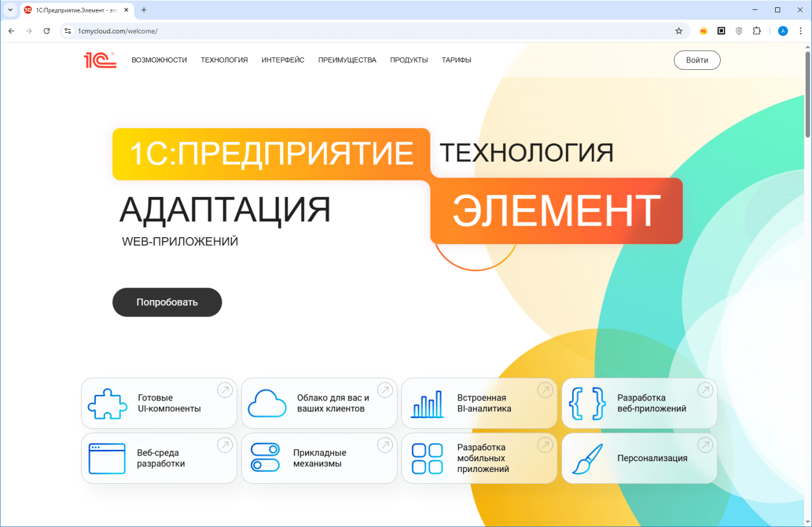The width and height of the screenshot is (812, 527).
Task: Open the Прикладные механизмы card text
Action: pos(319,458)
